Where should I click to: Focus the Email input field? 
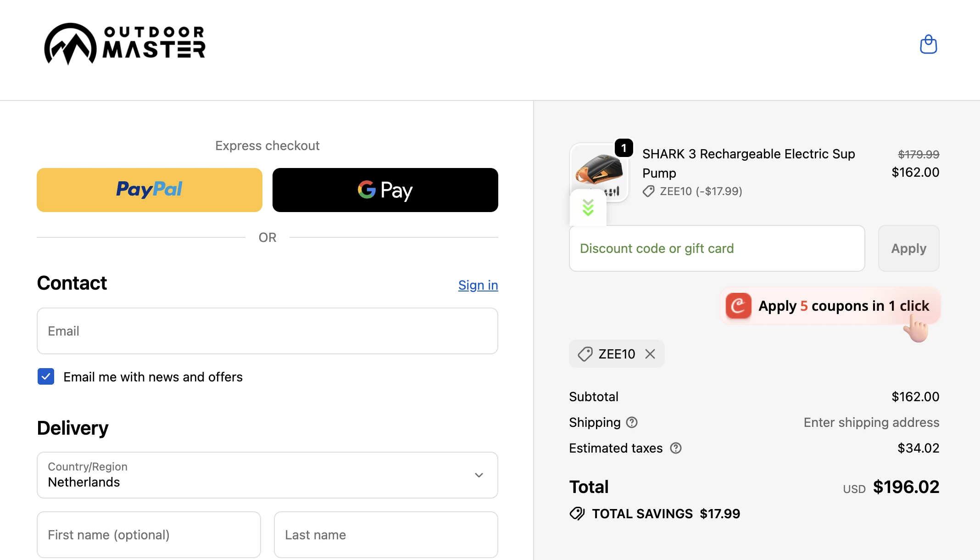point(267,331)
